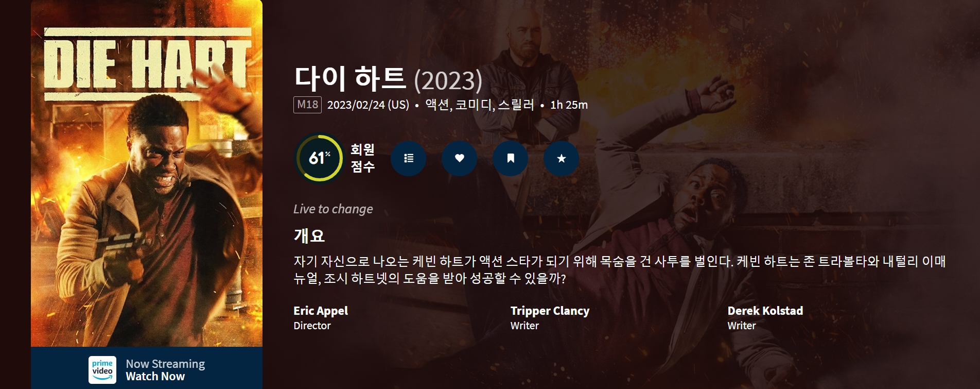Click the 스릴러 genre link

[516, 105]
